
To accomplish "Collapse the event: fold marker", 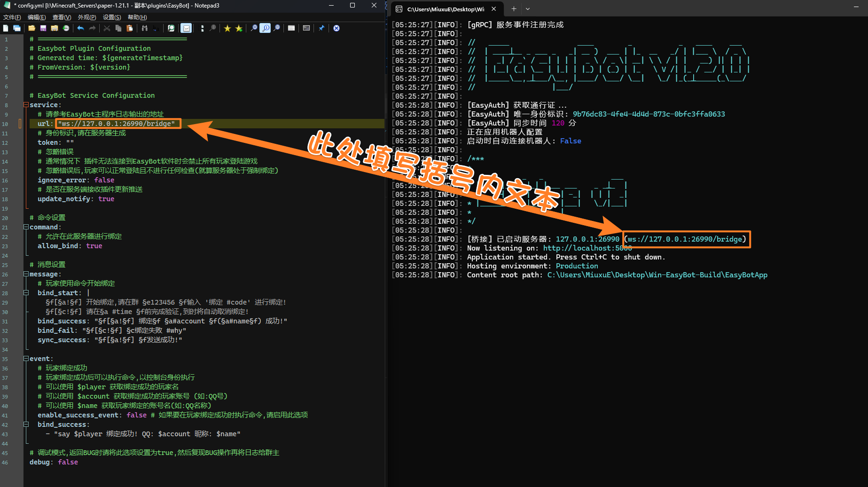I will pos(26,359).
